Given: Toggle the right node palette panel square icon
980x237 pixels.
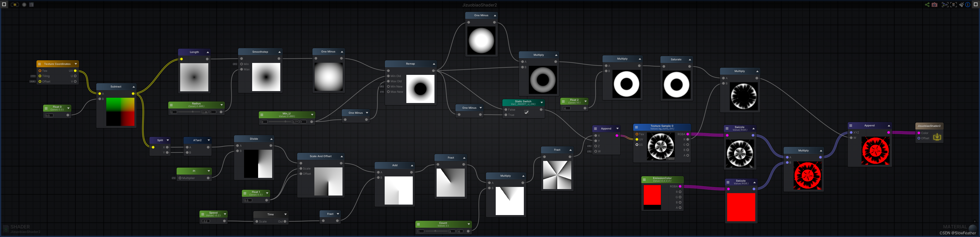Looking at the screenshot, I should (976, 5).
